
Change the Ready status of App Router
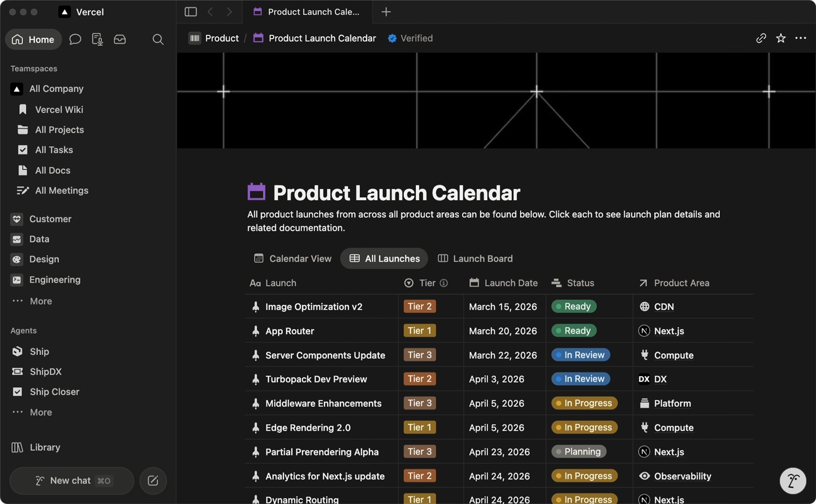coord(574,331)
